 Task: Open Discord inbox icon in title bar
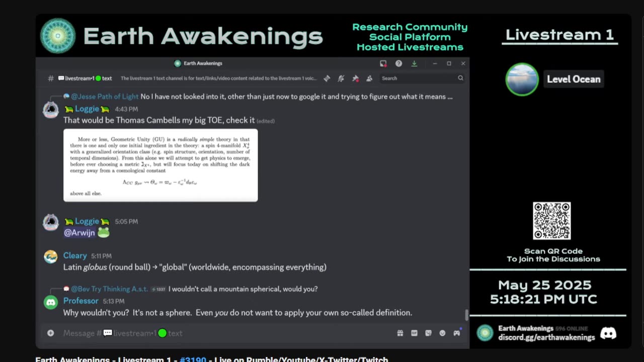(383, 63)
